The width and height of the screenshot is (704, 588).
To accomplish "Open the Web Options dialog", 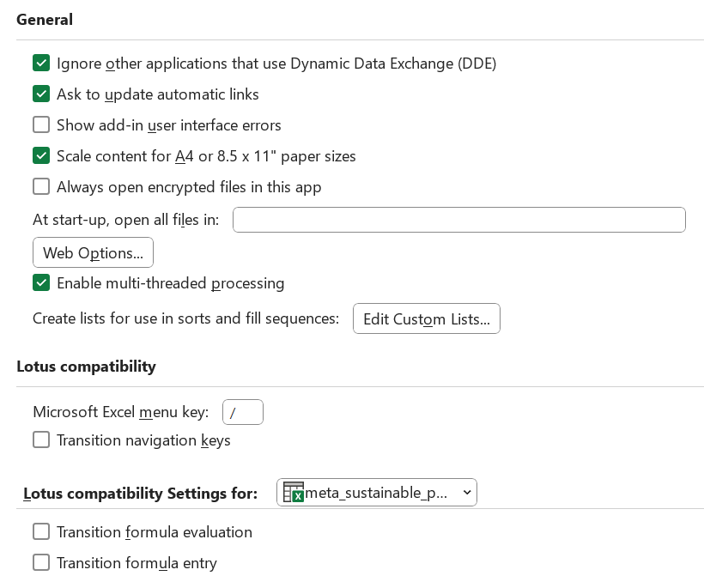I will point(93,253).
